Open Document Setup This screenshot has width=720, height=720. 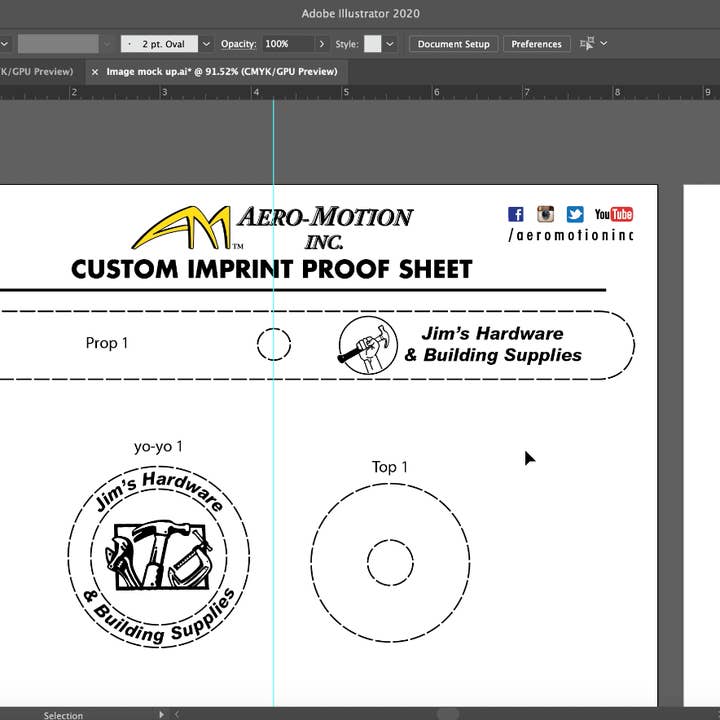[453, 44]
